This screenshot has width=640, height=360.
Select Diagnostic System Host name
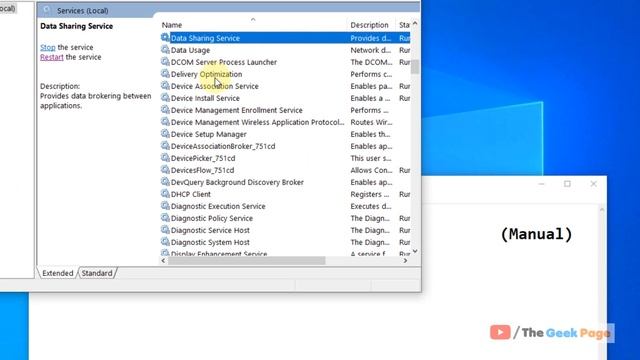tap(210, 242)
